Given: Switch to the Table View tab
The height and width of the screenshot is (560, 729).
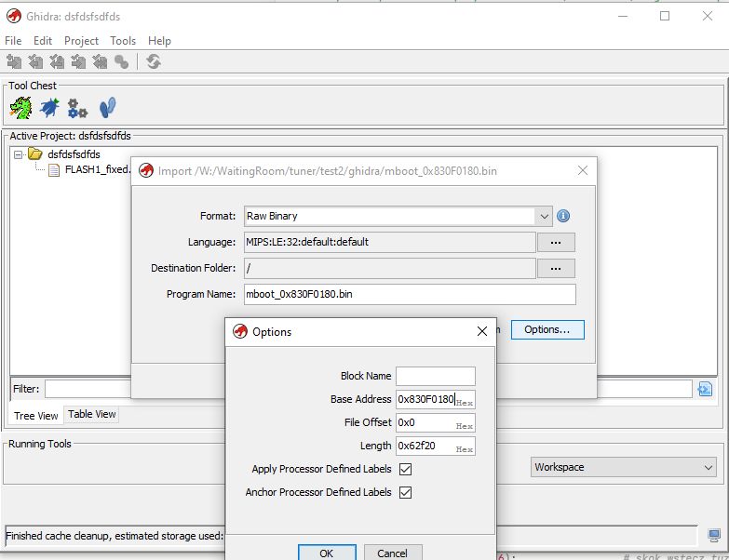Looking at the screenshot, I should [91, 414].
